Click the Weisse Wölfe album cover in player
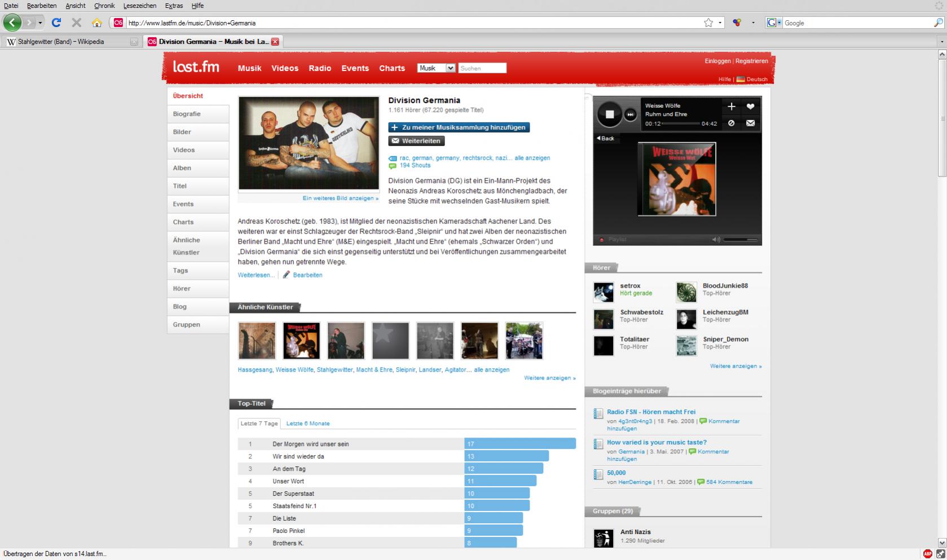Viewport: 947px width, 560px height. tap(677, 179)
